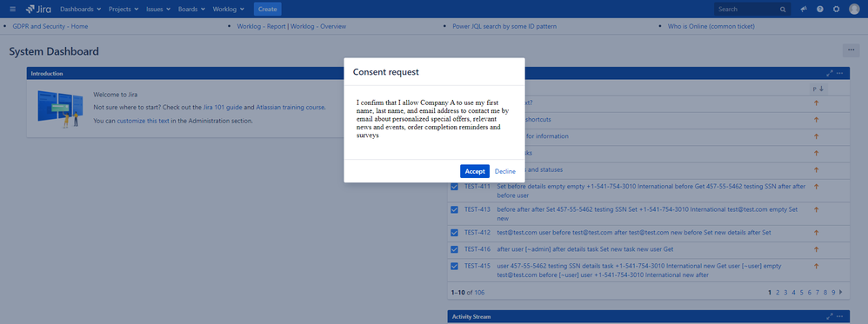The height and width of the screenshot is (324, 868).
Task: Open the Worklog dropdown menu
Action: click(x=228, y=9)
